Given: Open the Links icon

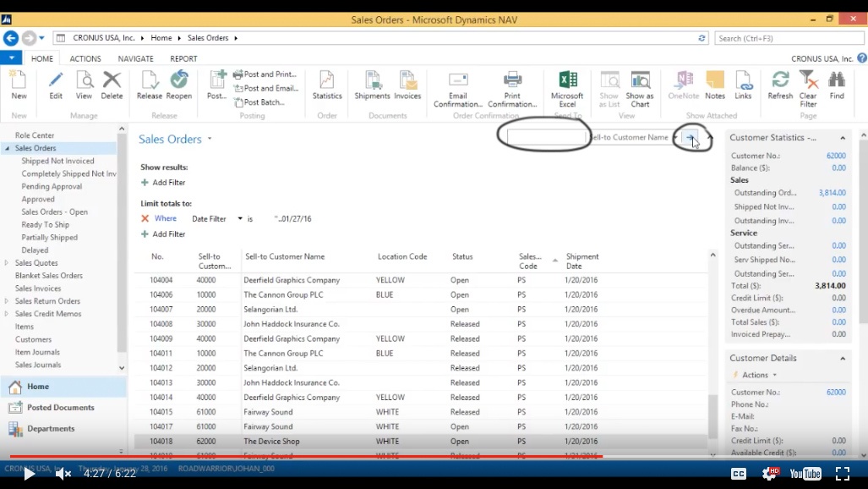Looking at the screenshot, I should coord(743,85).
